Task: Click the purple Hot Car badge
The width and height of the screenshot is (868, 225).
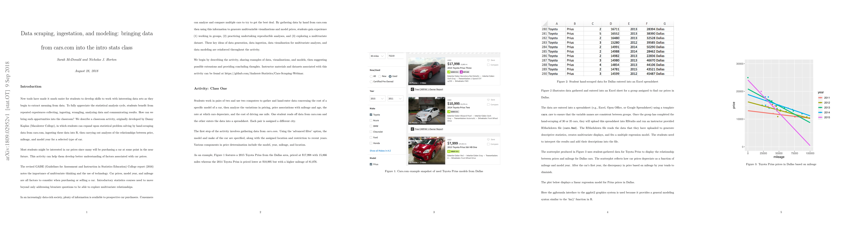Action: tap(465, 72)
